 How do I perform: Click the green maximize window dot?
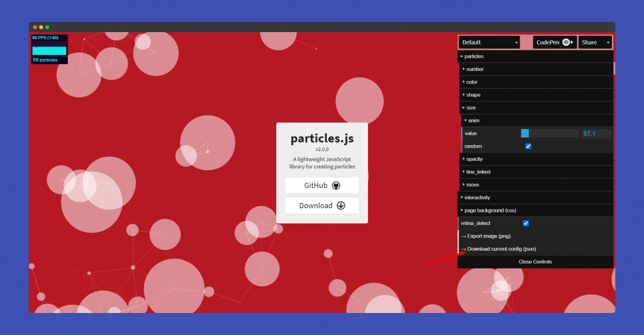click(x=47, y=27)
